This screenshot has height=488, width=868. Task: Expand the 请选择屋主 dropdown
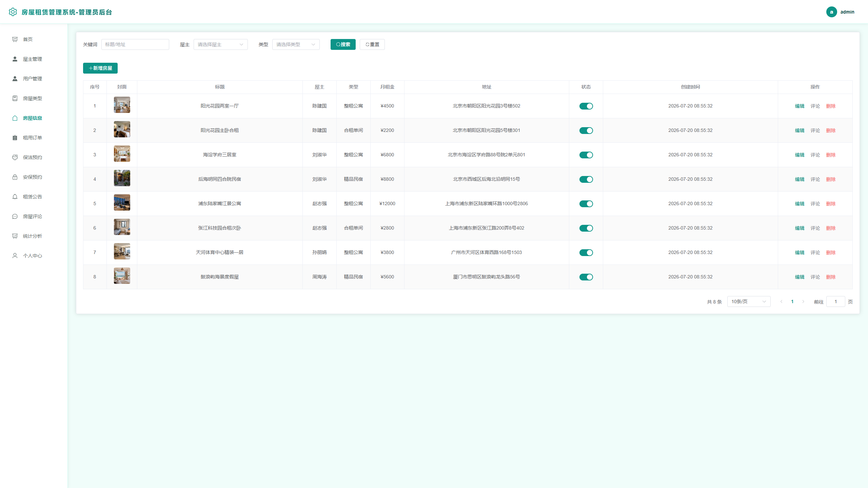tap(220, 44)
